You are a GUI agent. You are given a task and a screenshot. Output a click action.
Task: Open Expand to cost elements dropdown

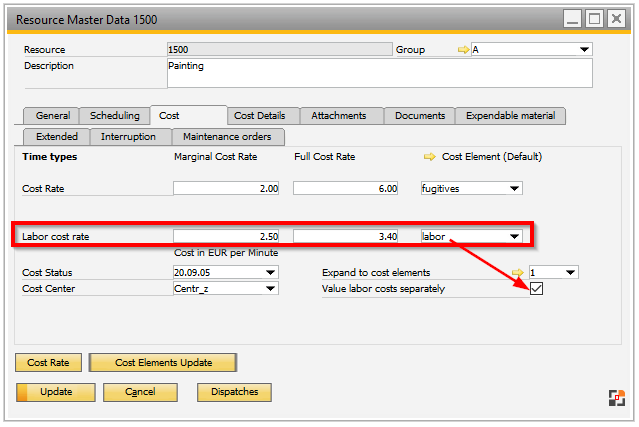570,273
